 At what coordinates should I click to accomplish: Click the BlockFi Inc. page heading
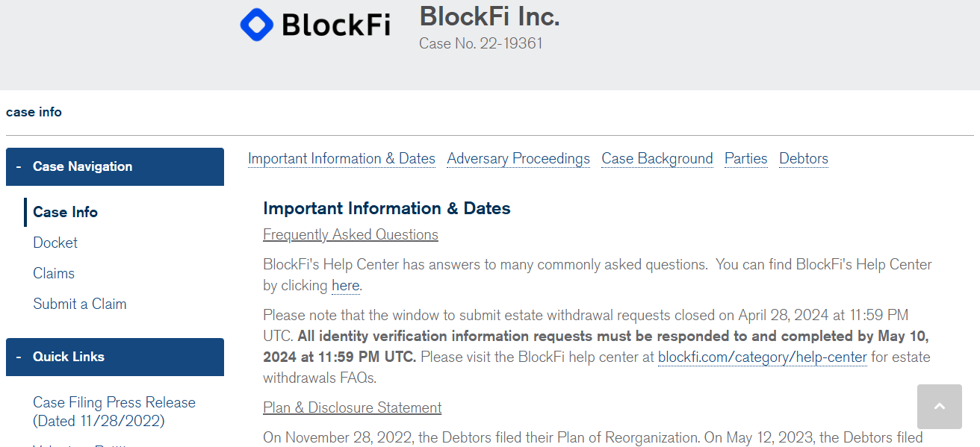pyautogui.click(x=489, y=16)
